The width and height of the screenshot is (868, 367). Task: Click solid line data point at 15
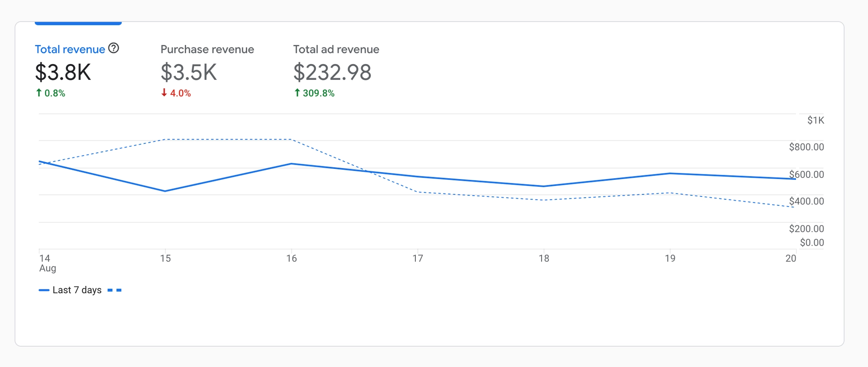165,191
